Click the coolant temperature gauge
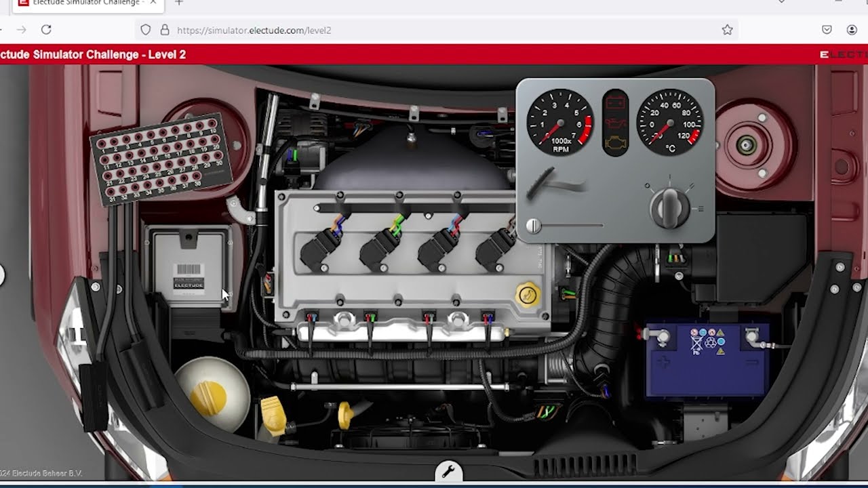Image resolution: width=868 pixels, height=488 pixels. point(670,123)
